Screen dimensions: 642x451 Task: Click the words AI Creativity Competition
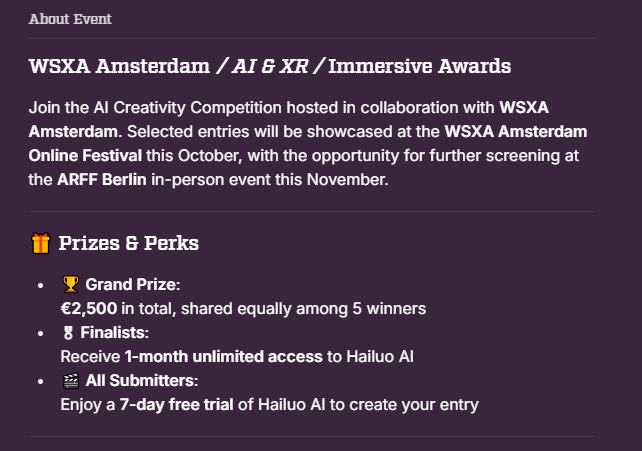188,108
